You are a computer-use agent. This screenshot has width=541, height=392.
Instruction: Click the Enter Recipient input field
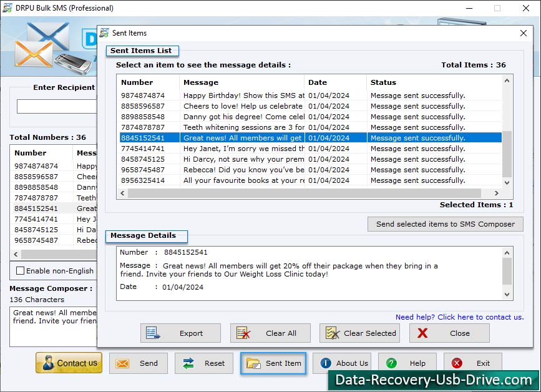57,107
